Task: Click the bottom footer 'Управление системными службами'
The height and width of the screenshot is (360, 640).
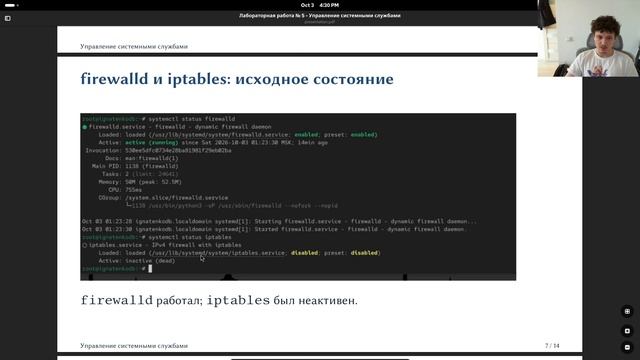Action: coord(134,346)
